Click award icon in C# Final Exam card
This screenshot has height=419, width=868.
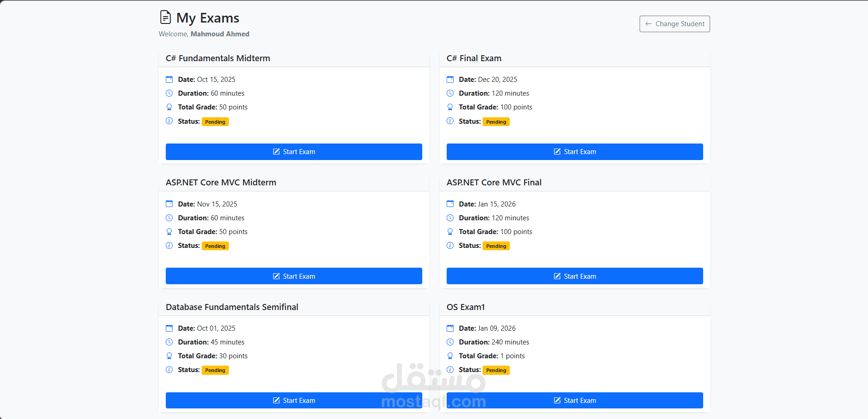click(x=450, y=107)
